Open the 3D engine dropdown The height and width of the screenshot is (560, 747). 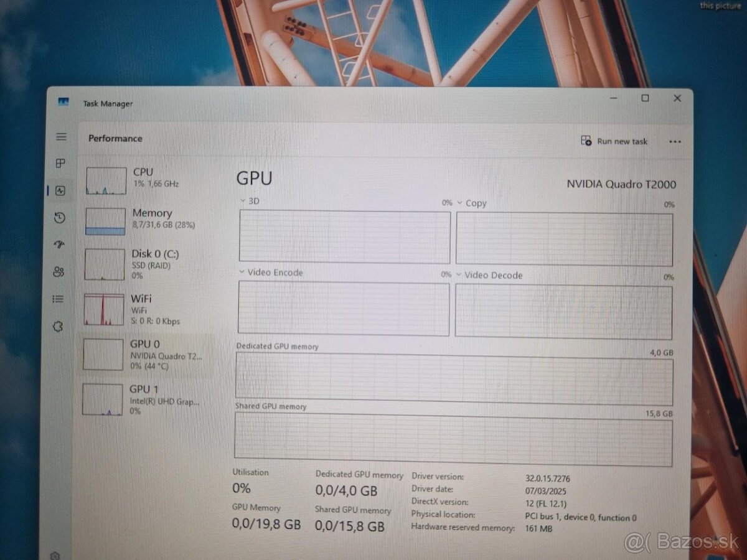tap(242, 200)
